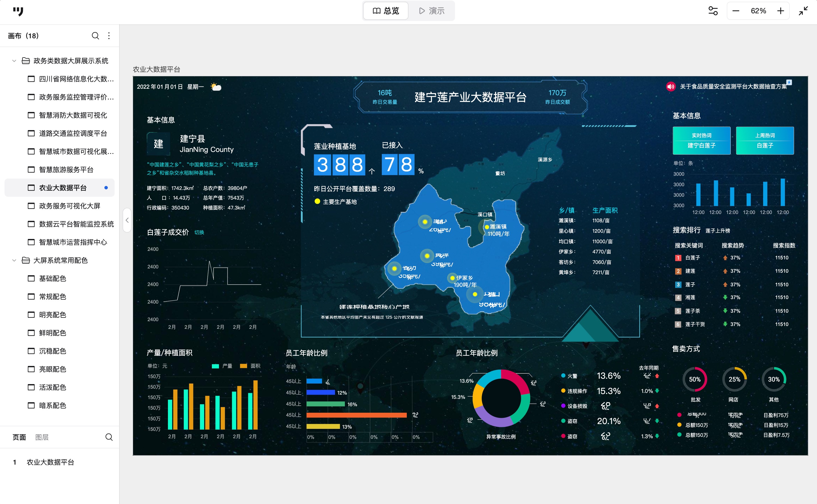Click search icon in pages panel
Screen dimensions: 817x504
pos(109,437)
